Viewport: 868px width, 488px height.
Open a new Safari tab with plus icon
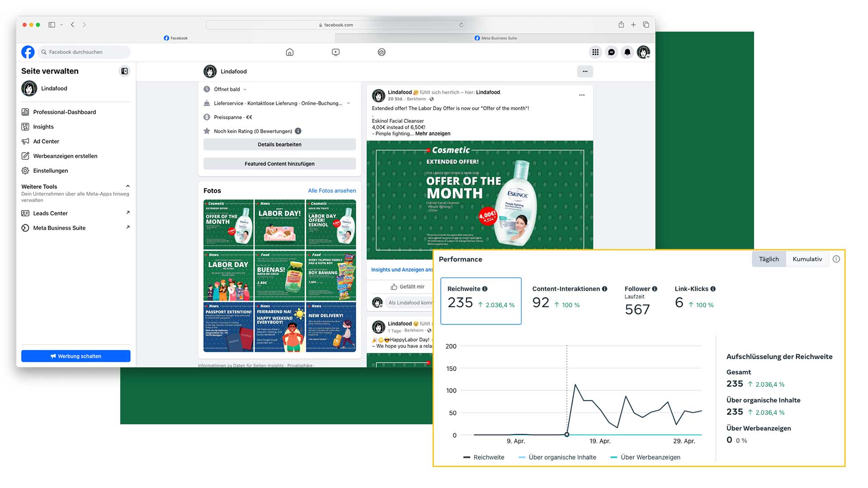(x=633, y=25)
